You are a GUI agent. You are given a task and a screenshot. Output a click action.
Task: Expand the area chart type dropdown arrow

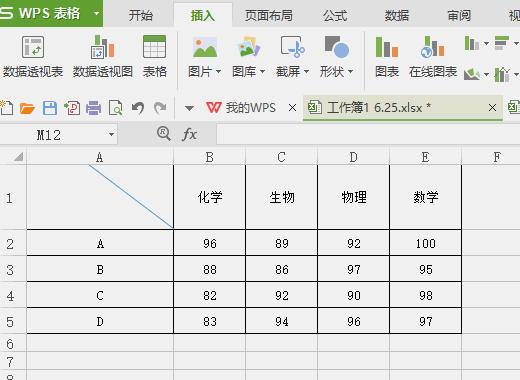pyautogui.click(x=486, y=74)
